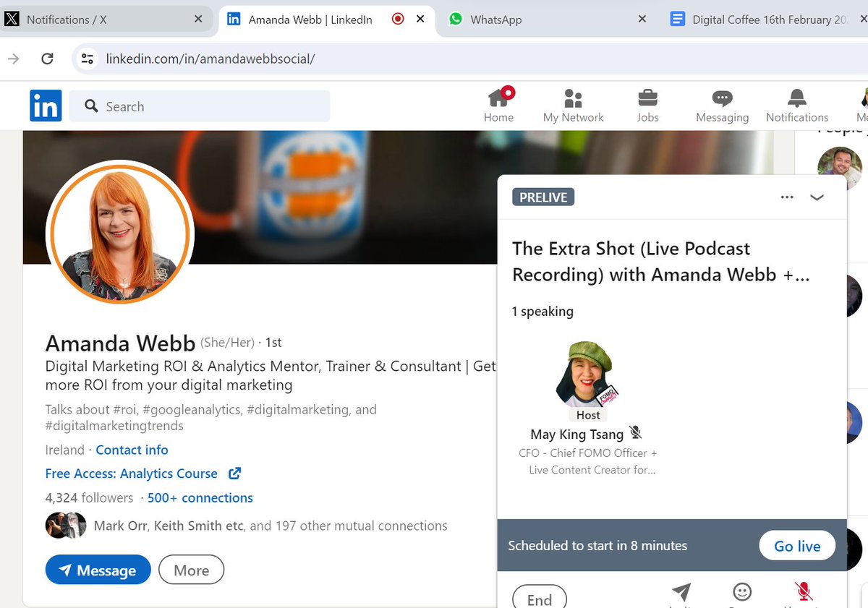Send Amanda Webb a Message

(x=98, y=570)
